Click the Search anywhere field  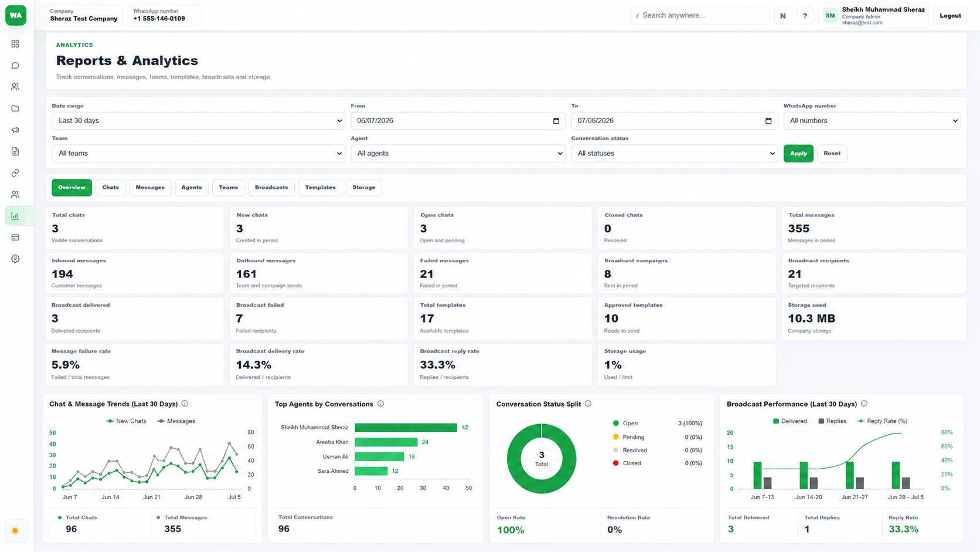tap(700, 15)
